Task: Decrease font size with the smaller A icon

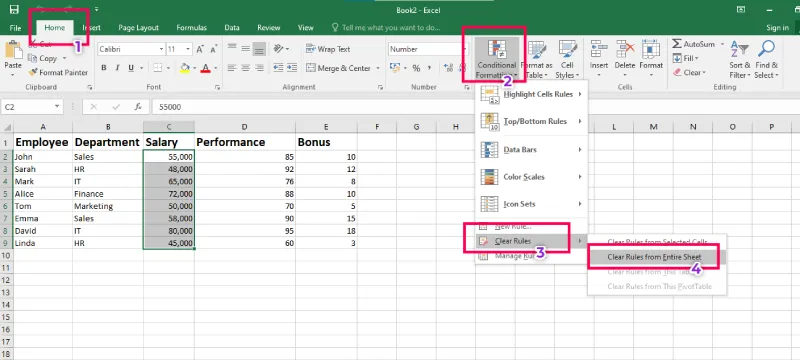Action: pos(213,49)
